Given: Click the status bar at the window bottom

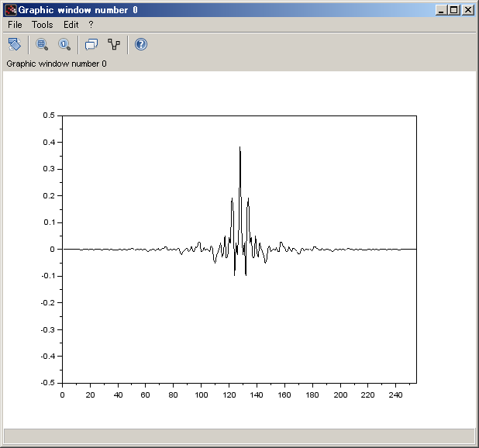Looking at the screenshot, I should [x=239, y=436].
